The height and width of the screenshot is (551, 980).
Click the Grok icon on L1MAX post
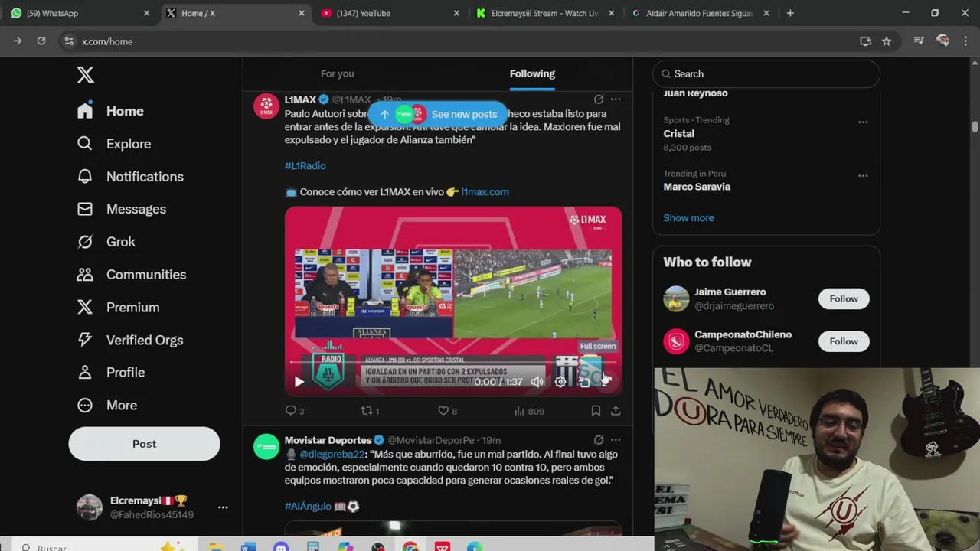599,99
